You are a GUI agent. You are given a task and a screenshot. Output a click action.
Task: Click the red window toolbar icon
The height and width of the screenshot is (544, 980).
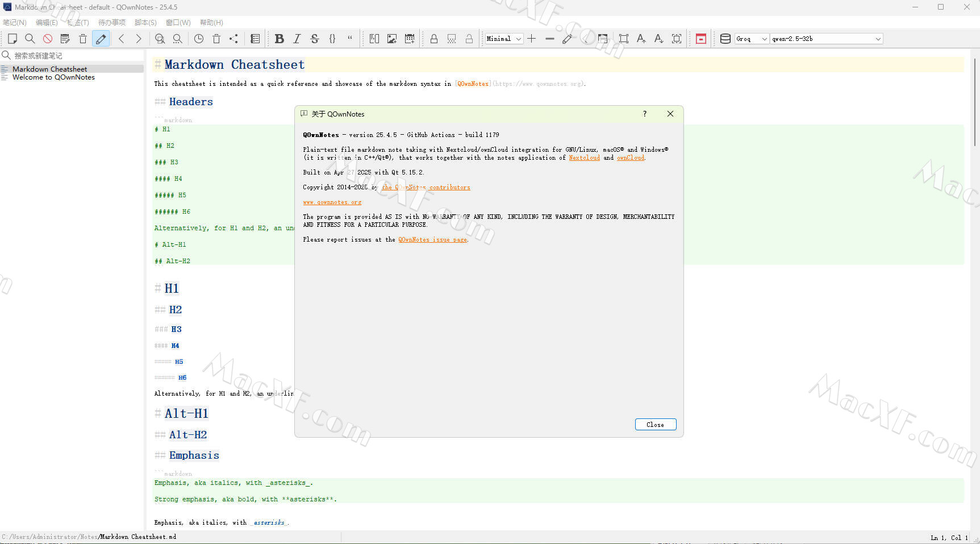701,39
